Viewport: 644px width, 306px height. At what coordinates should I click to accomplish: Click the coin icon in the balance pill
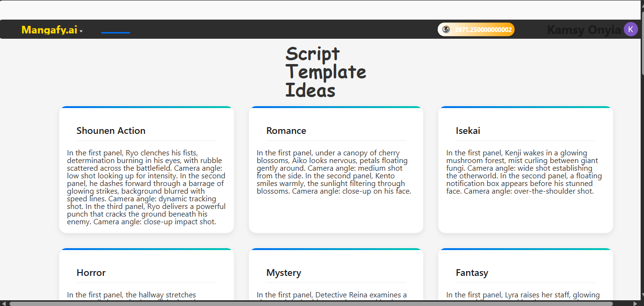pyautogui.click(x=445, y=29)
